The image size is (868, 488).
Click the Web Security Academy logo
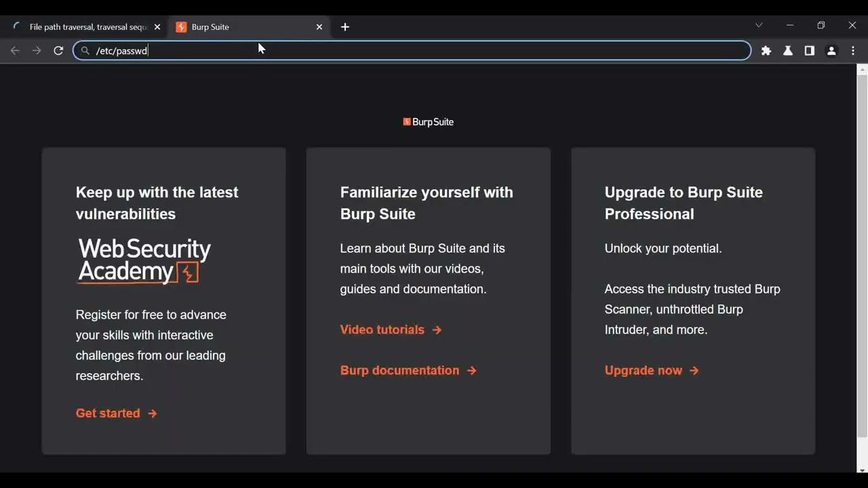coord(144,261)
